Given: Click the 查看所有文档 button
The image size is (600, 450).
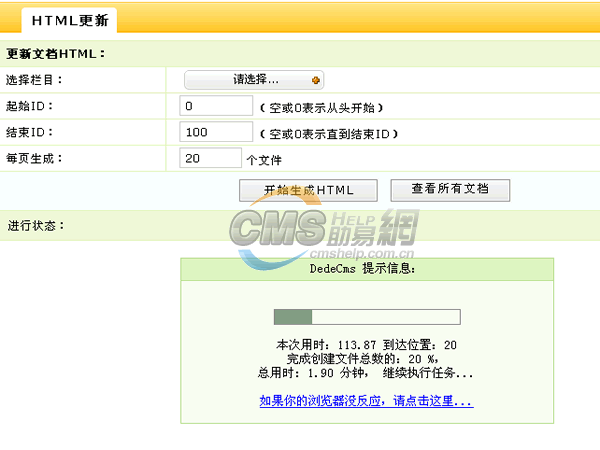Looking at the screenshot, I should (450, 190).
